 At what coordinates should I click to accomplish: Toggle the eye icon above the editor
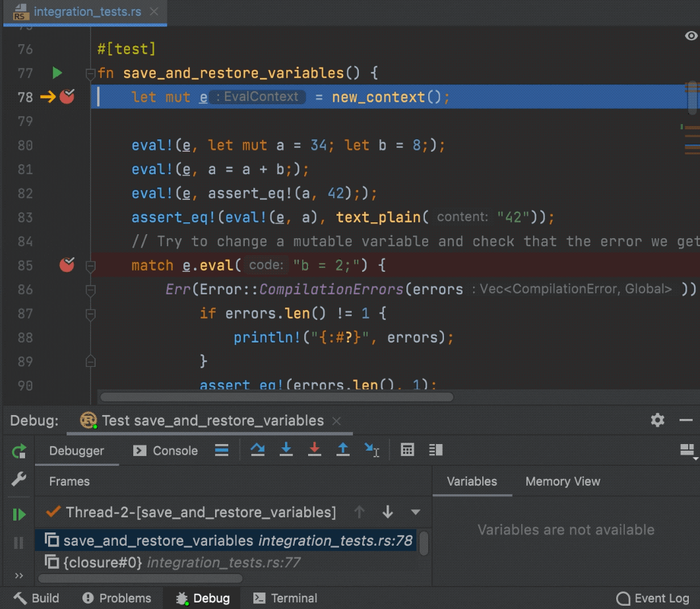690,34
